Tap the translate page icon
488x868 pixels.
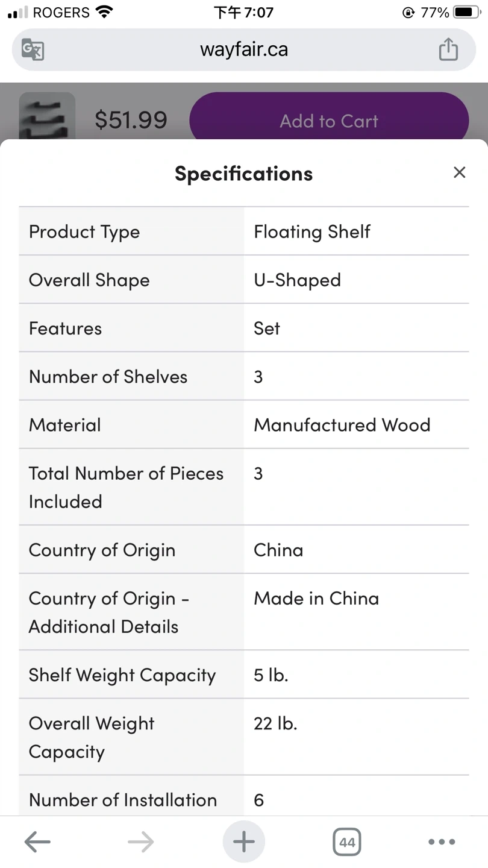click(x=33, y=49)
